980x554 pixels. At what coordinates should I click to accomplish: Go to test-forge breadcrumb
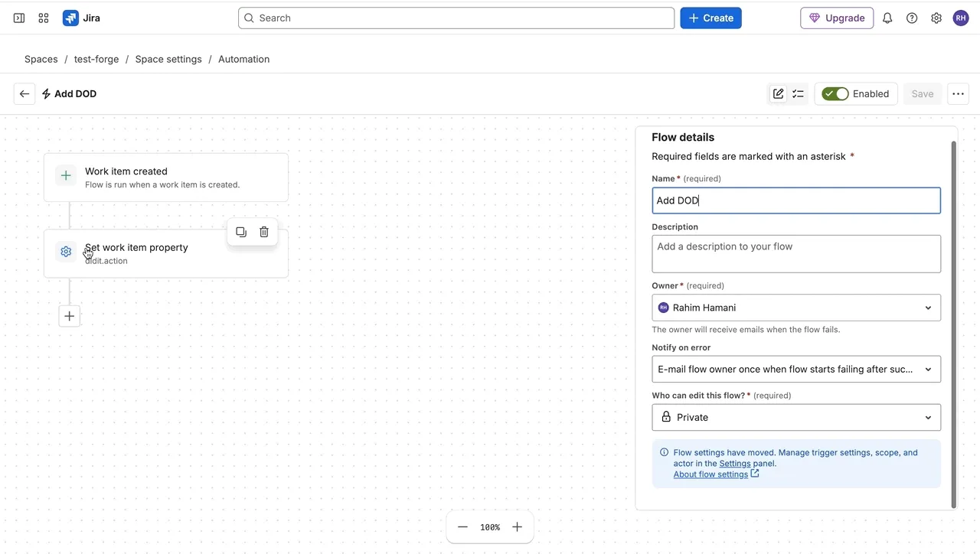(96, 59)
